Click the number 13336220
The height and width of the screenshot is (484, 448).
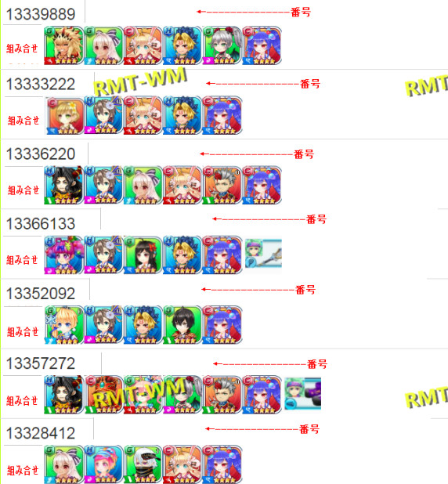[41, 154]
